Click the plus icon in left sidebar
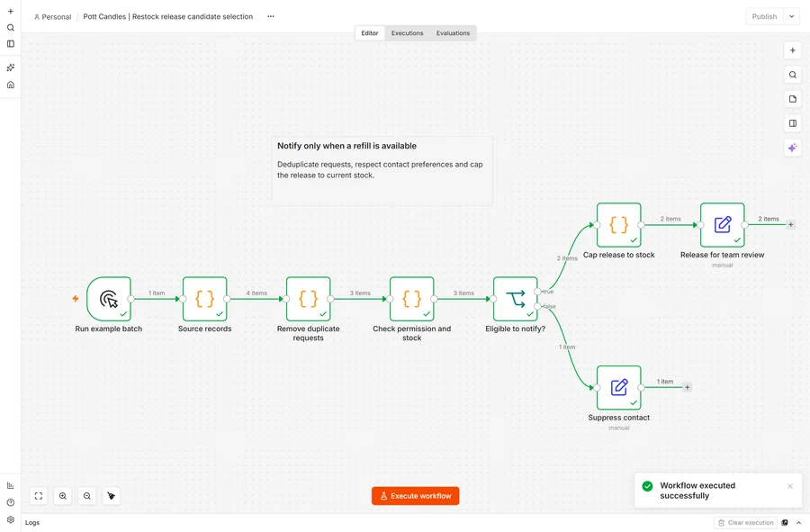Image resolution: width=810 pixels, height=532 pixels. [x=10, y=11]
